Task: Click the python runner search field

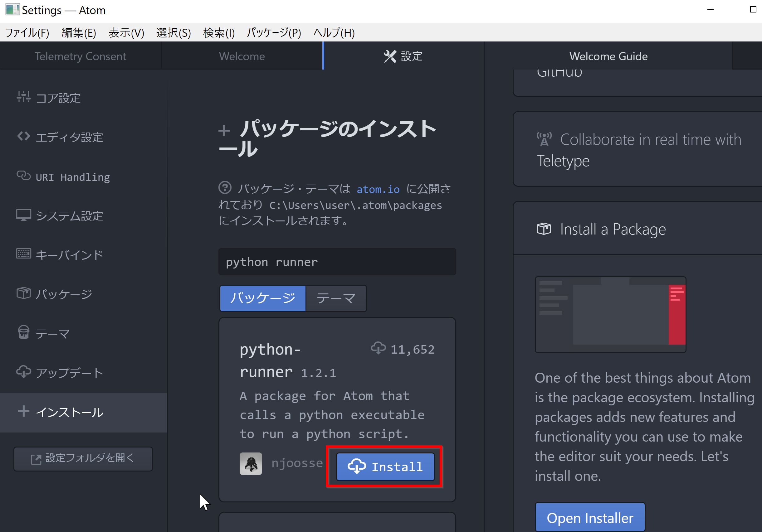Action: point(337,262)
